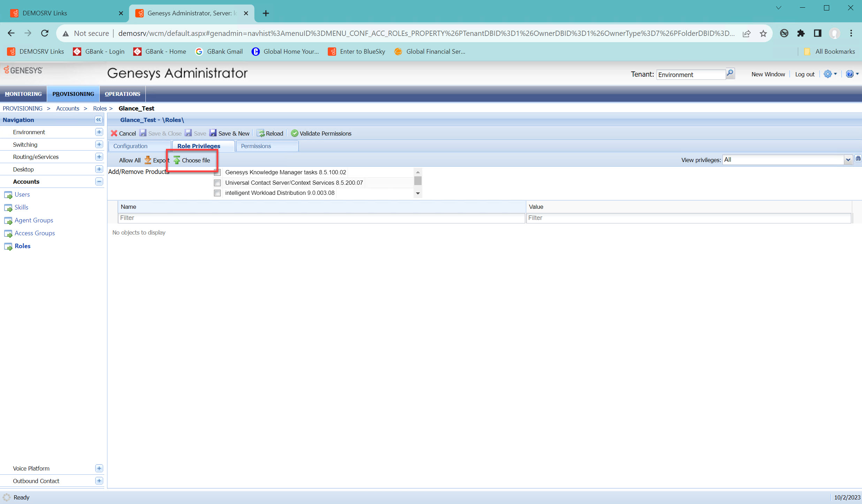Image resolution: width=862 pixels, height=504 pixels.
Task: Click the Name column header
Action: [322, 207]
